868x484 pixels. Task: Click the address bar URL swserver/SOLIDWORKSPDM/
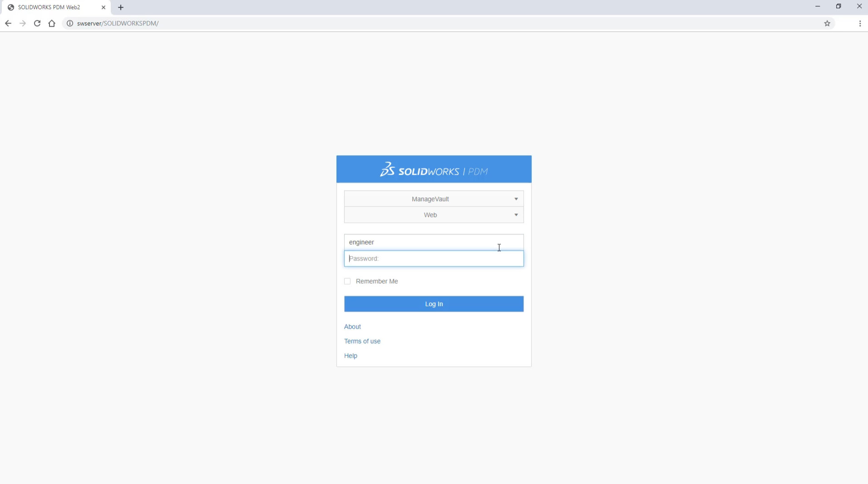pyautogui.click(x=118, y=23)
